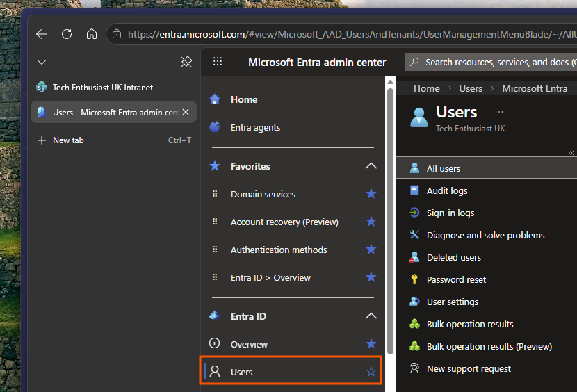Click the handle icon beside Entra ID > Overview
Viewport: 577px width, 392px height.
click(215, 277)
